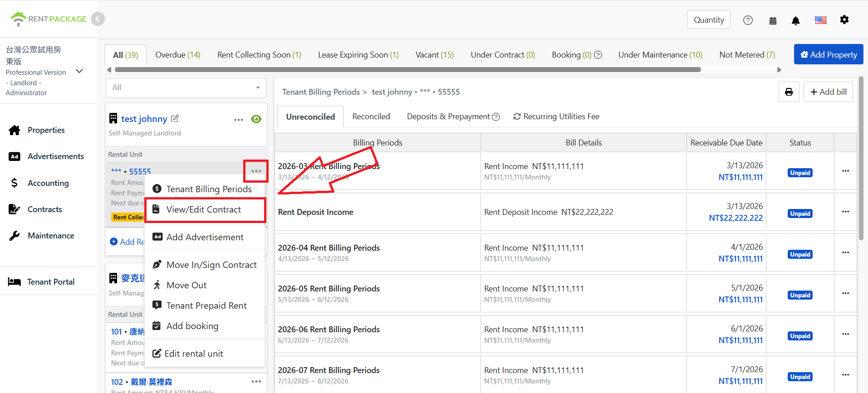Click Add bill button
This screenshot has height=393, width=868.
coord(828,92)
